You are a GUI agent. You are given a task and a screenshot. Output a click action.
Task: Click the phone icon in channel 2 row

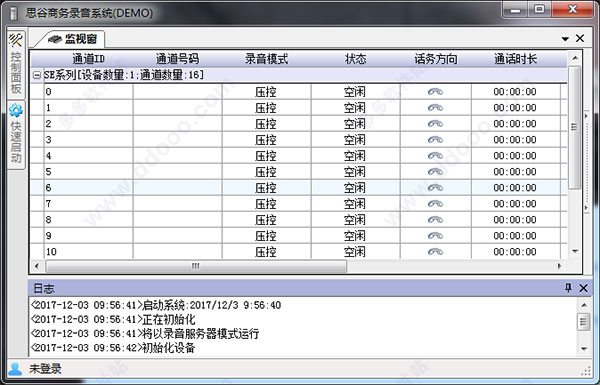pos(435,124)
